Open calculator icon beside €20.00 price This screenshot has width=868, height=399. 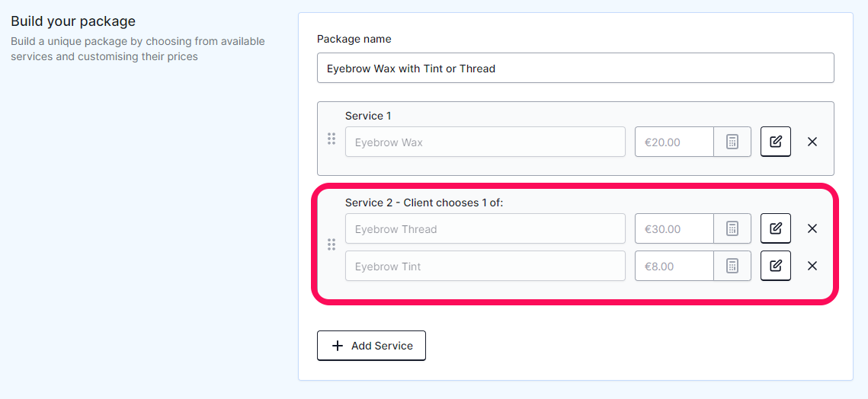[x=732, y=142]
